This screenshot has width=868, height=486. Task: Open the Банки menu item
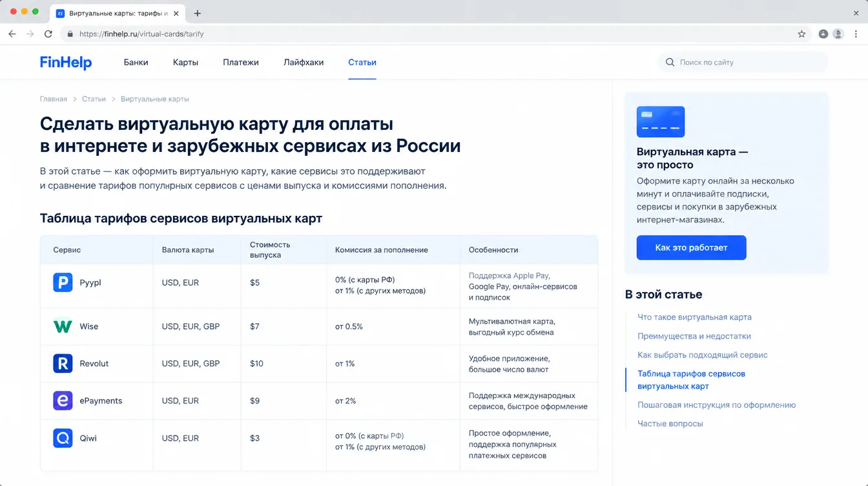pos(136,63)
